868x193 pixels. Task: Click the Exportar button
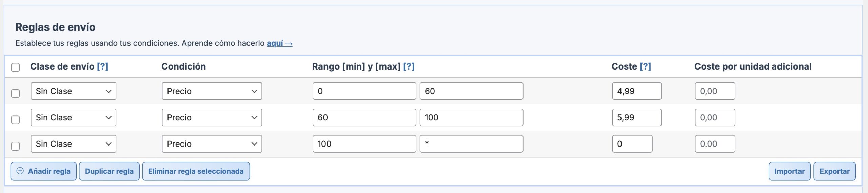pos(834,171)
